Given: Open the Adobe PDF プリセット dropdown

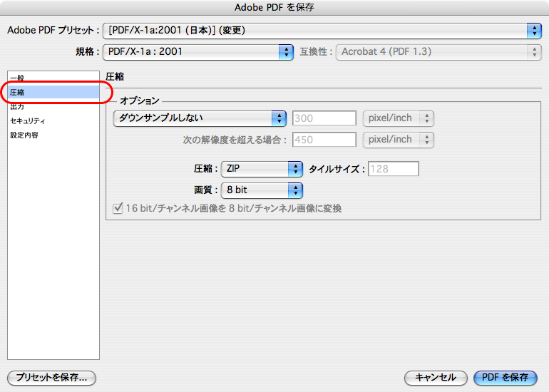Looking at the screenshot, I should click(322, 31).
